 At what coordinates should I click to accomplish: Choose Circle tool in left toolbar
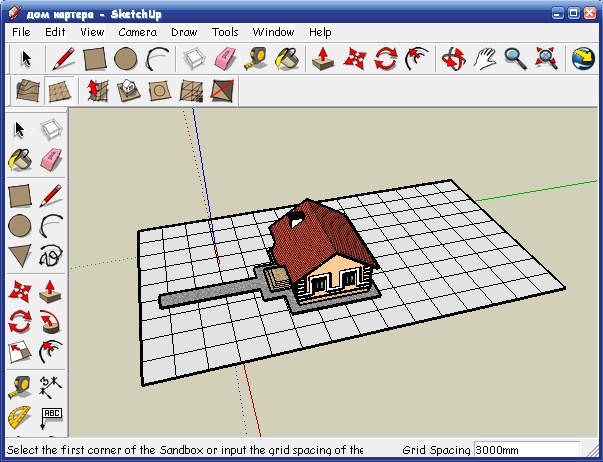point(20,225)
